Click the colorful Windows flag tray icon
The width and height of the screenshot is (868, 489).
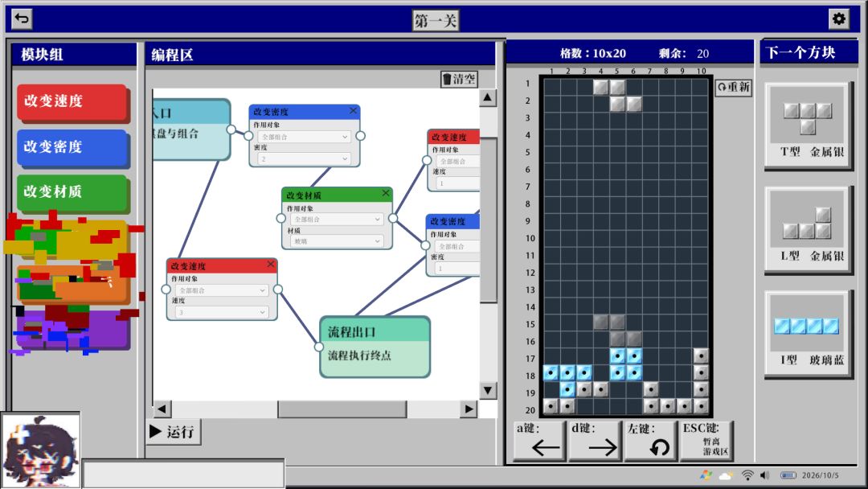[706, 475]
